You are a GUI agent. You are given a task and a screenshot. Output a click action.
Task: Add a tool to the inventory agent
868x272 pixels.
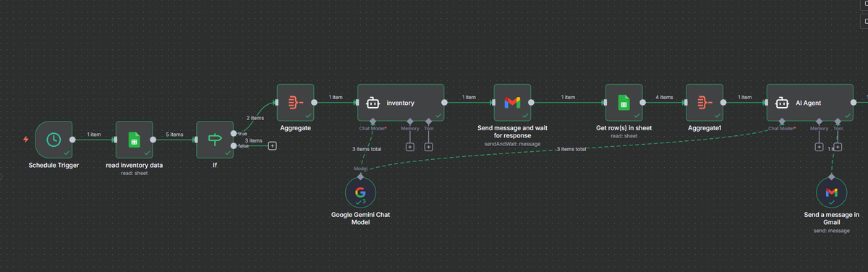428,147
